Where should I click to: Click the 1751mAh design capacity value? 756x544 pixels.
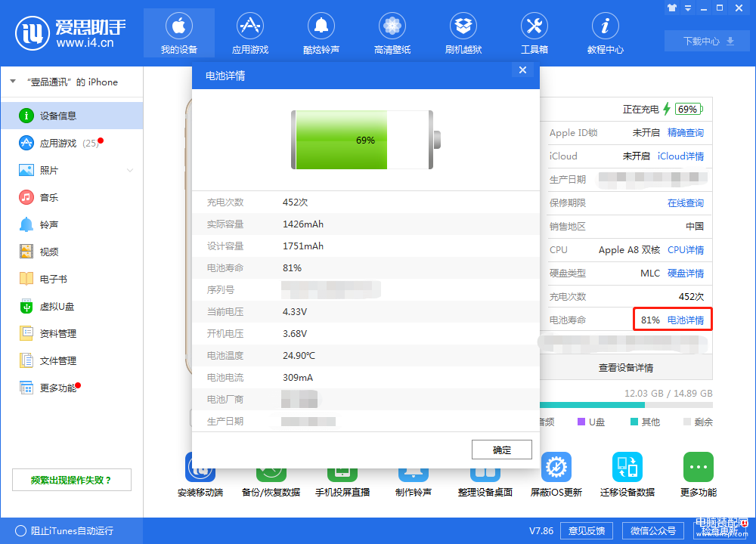[303, 246]
